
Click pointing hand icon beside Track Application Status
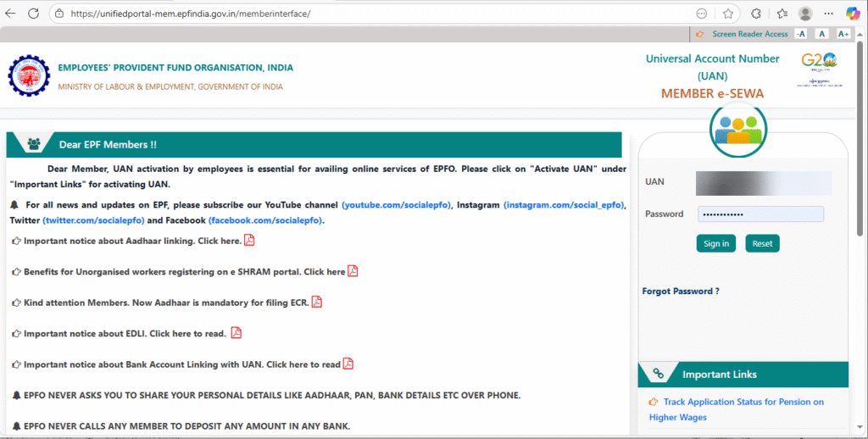(654, 402)
